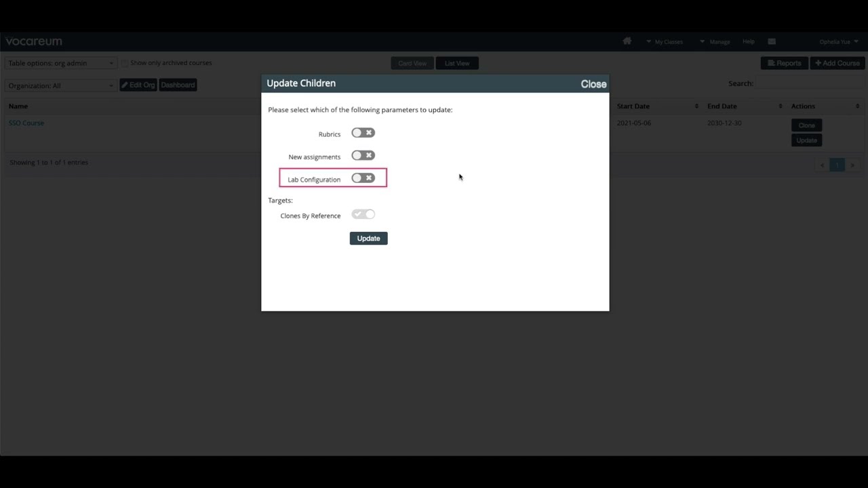Open the Table options dropdown
868x488 pixels.
(x=61, y=63)
